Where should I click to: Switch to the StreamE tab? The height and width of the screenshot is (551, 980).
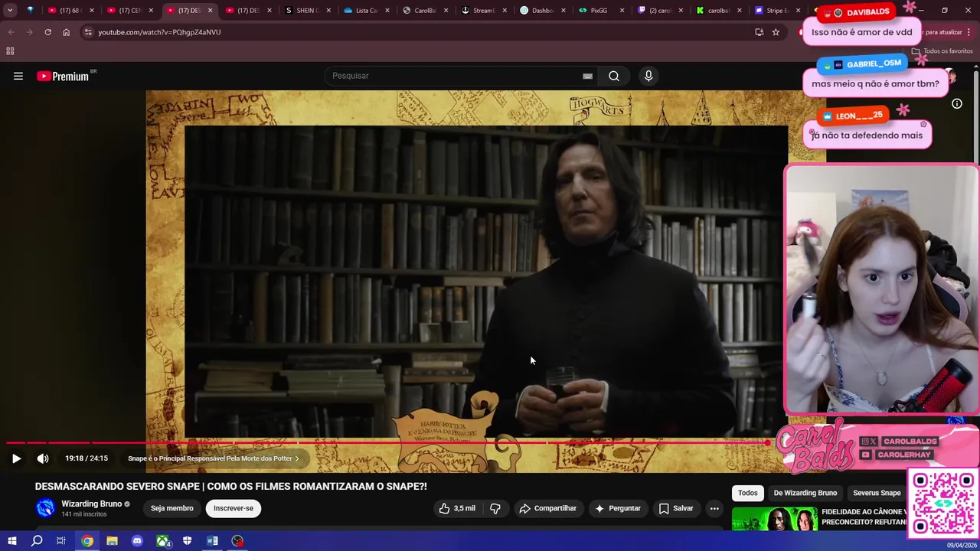(484, 11)
